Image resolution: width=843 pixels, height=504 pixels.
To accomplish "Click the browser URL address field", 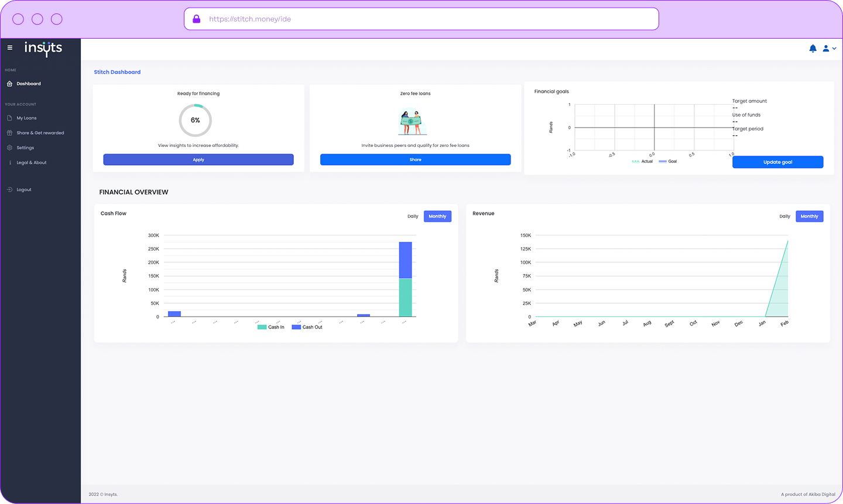I will (x=421, y=19).
